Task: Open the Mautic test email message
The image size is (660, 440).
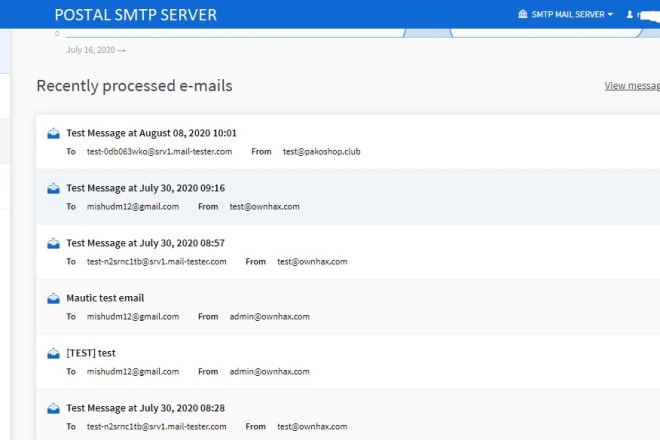Action: 105,298
